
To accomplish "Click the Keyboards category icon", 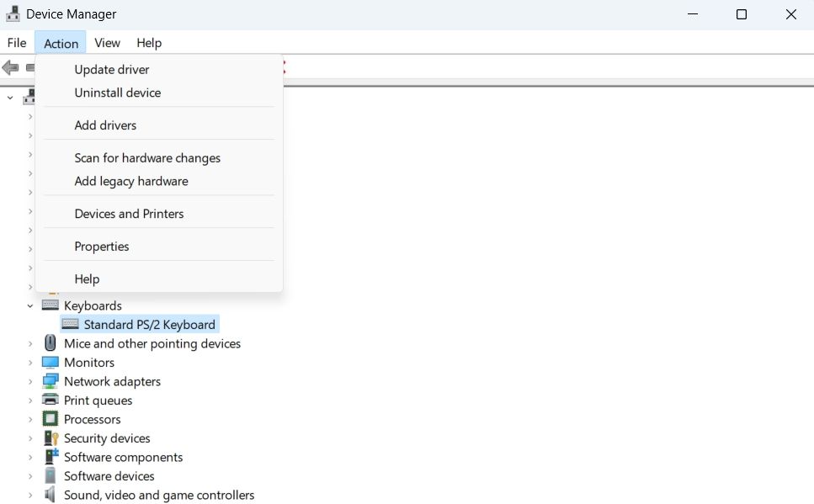I will pyautogui.click(x=51, y=305).
